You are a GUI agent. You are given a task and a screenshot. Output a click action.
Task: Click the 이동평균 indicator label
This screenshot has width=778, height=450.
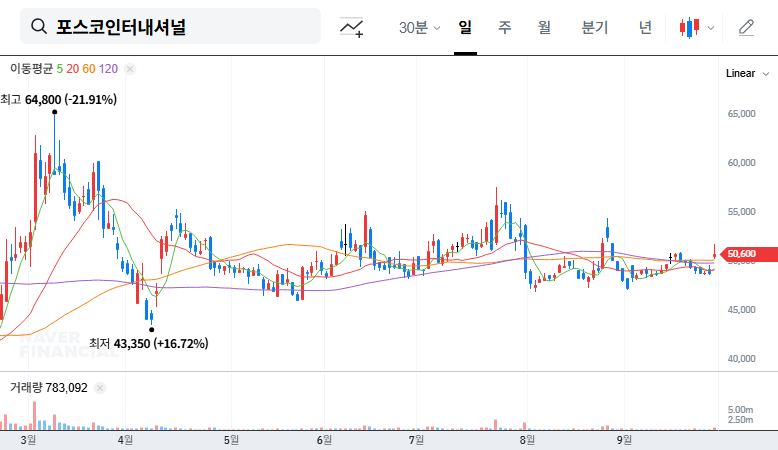pyautogui.click(x=31, y=69)
